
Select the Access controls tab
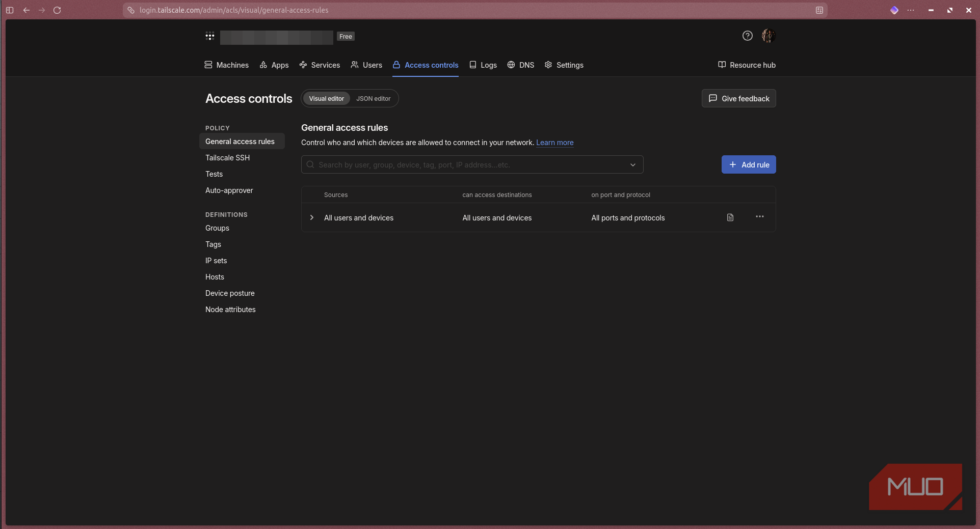pos(426,65)
